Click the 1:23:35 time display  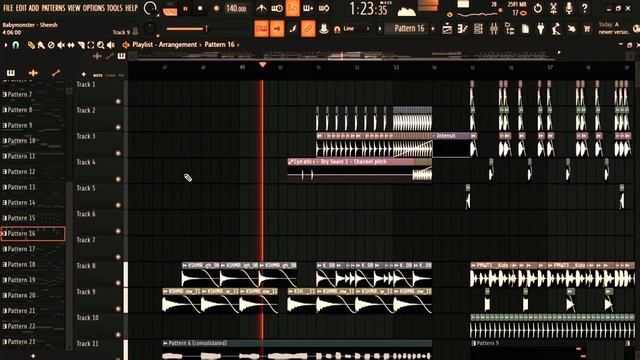pyautogui.click(x=369, y=9)
